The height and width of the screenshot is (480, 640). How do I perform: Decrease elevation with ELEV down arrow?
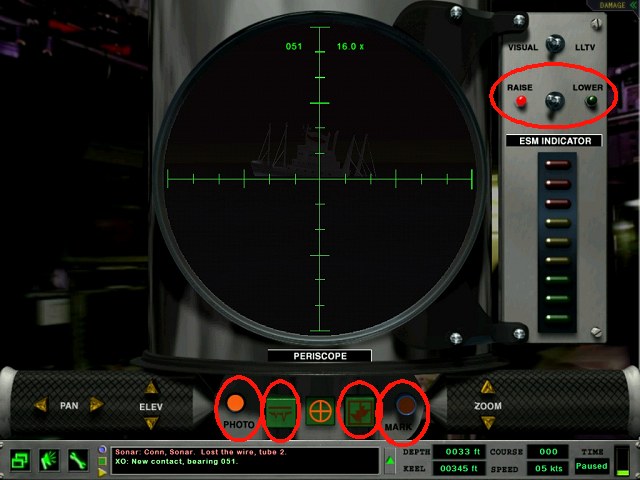coord(150,421)
